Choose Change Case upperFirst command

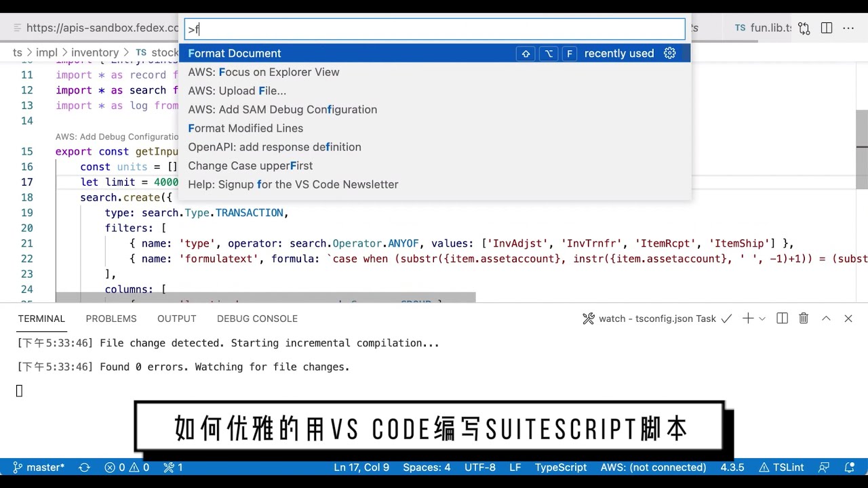[x=434, y=165]
